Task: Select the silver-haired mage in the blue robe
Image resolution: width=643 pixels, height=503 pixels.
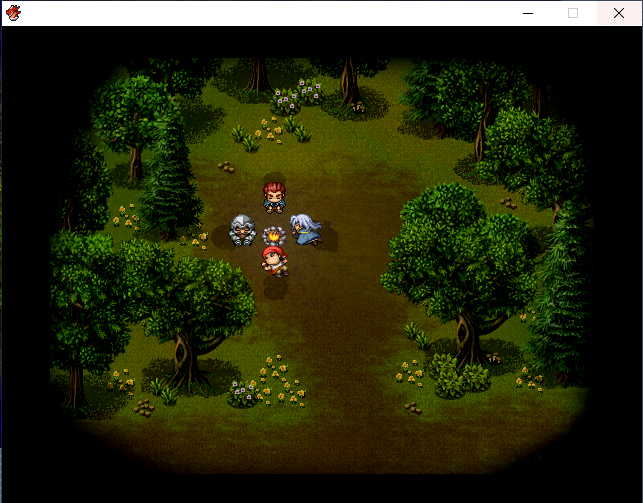Action: click(306, 230)
